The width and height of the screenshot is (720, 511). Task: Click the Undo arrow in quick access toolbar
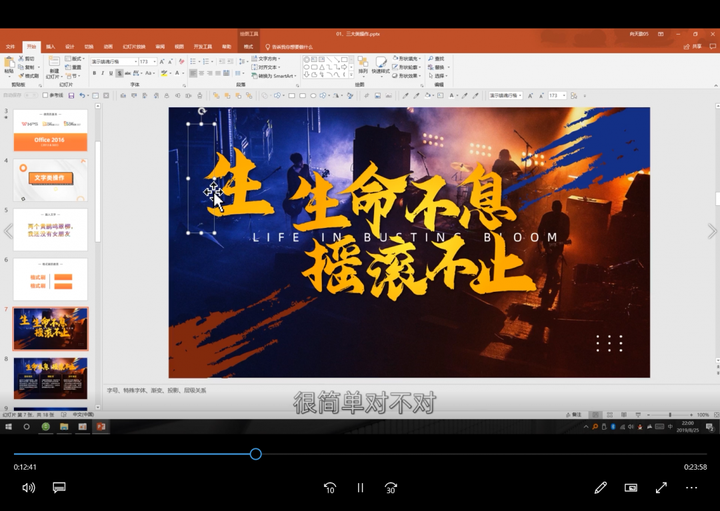[x=82, y=95]
